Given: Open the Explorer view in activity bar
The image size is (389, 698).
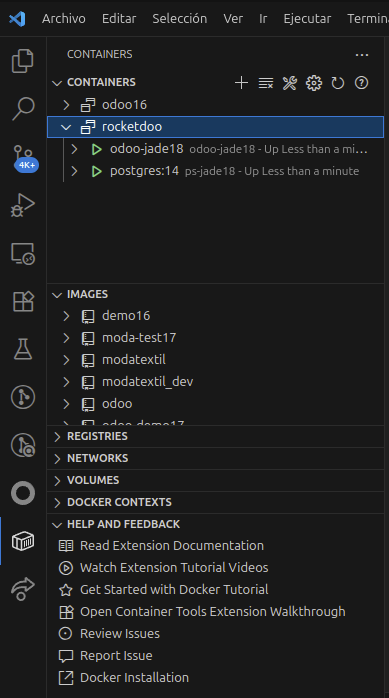Looking at the screenshot, I should click(x=23, y=61).
